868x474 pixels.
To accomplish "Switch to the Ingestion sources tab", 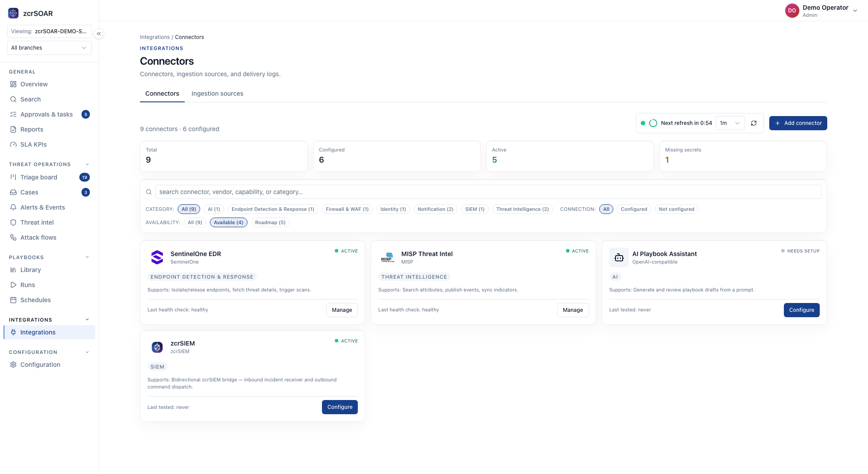I will (x=217, y=93).
